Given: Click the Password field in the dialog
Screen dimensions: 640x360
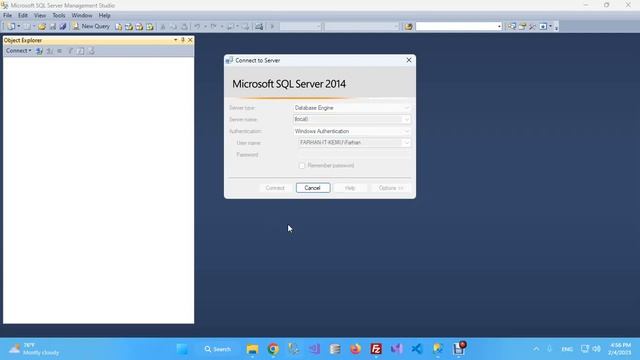Looking at the screenshot, I should [x=354, y=155].
